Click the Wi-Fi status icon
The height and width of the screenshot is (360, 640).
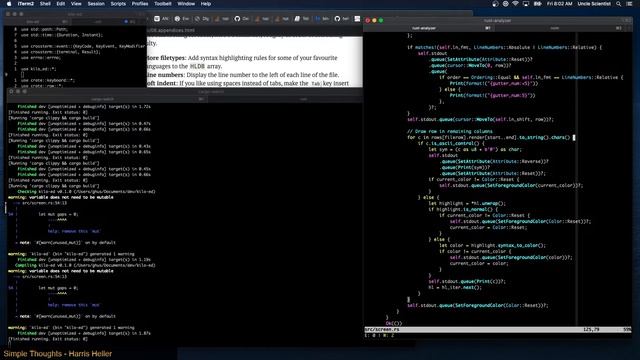click(x=516, y=4)
